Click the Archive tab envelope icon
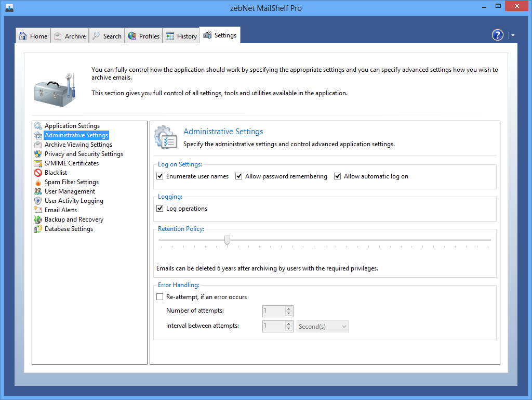This screenshot has width=532, height=400. coord(58,36)
